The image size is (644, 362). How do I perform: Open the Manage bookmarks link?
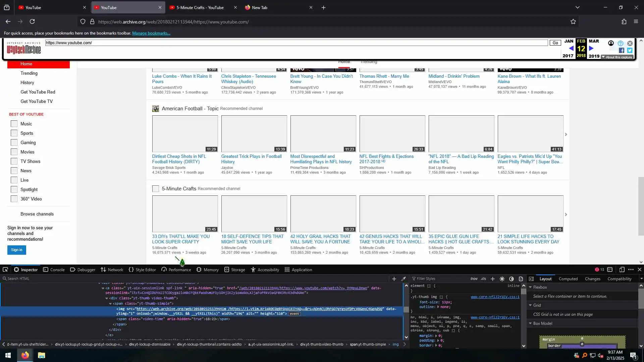point(151,33)
